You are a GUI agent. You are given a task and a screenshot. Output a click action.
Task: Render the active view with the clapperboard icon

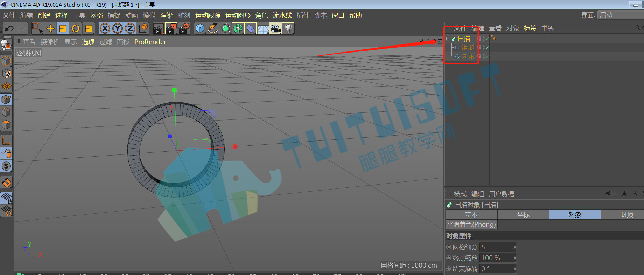158,29
